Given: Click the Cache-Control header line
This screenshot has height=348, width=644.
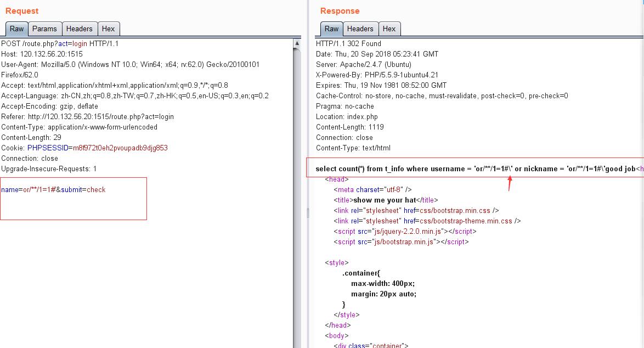Looking at the screenshot, I should pyautogui.click(x=442, y=96).
